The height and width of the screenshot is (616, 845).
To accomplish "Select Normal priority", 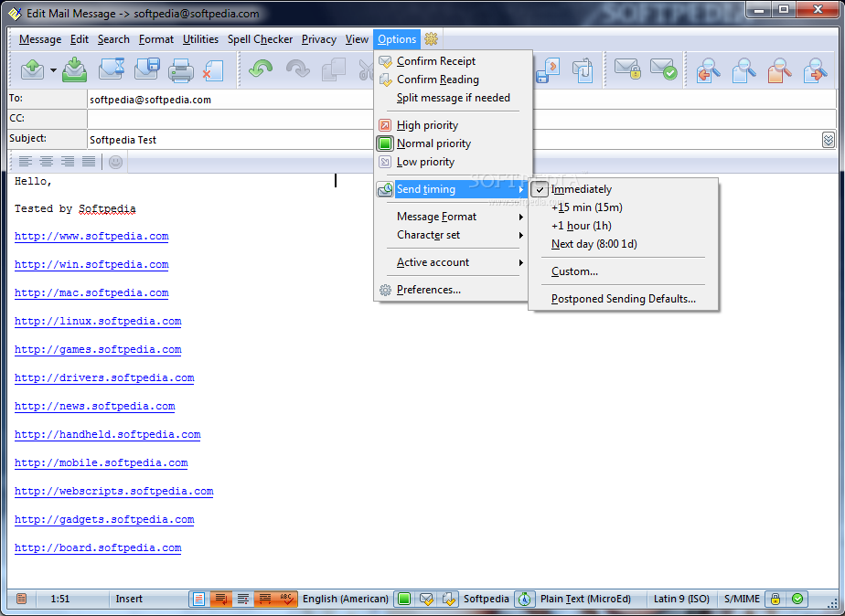I will [x=451, y=143].
